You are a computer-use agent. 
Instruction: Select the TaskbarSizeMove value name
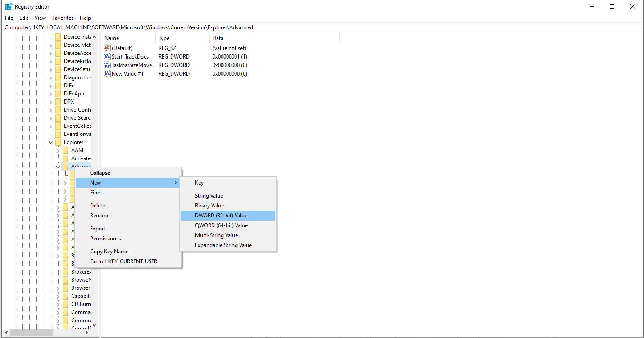click(x=132, y=65)
